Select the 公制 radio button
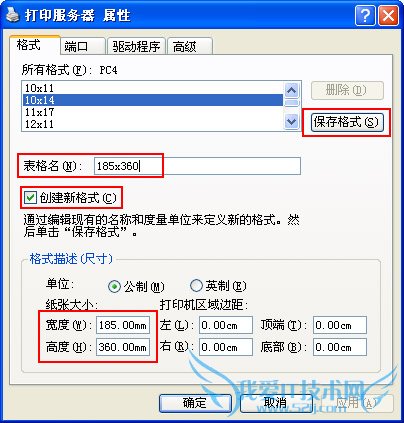 114,286
